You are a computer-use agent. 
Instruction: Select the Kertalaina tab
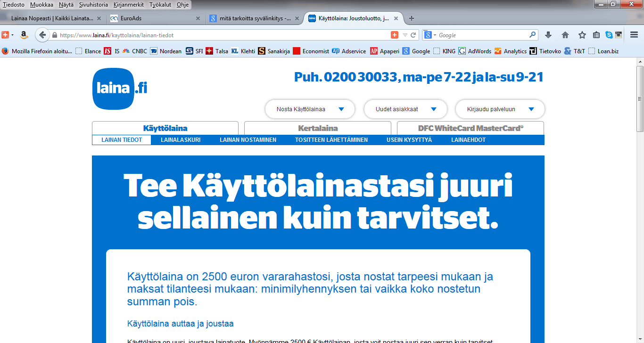click(318, 128)
